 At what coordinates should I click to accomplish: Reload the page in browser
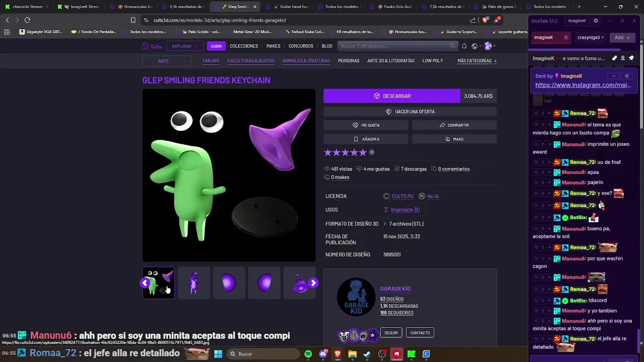pos(27,20)
